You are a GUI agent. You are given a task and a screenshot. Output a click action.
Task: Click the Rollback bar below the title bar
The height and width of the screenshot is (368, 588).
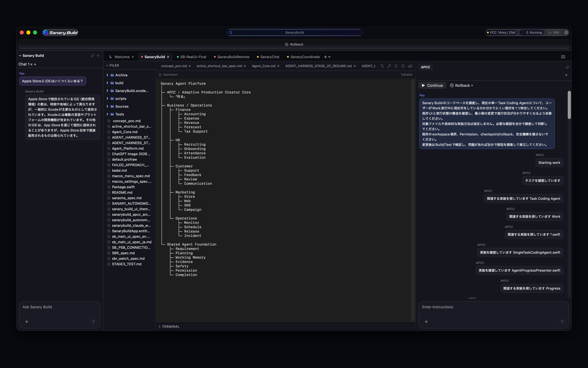[294, 44]
